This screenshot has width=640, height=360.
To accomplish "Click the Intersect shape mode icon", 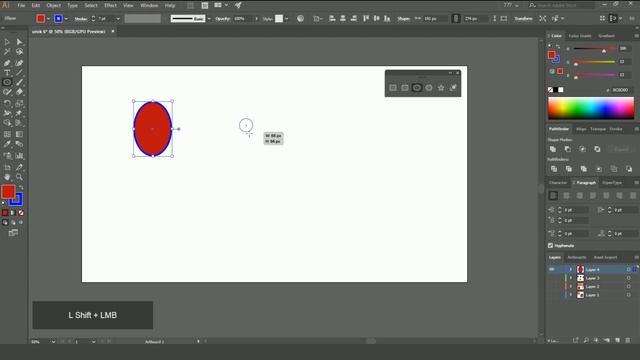I will pos(582,149).
